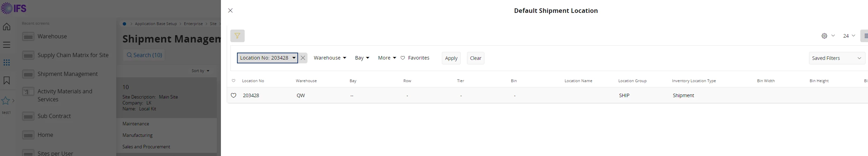Open the gear settings icon in panel
The image size is (868, 156).
tap(824, 36)
